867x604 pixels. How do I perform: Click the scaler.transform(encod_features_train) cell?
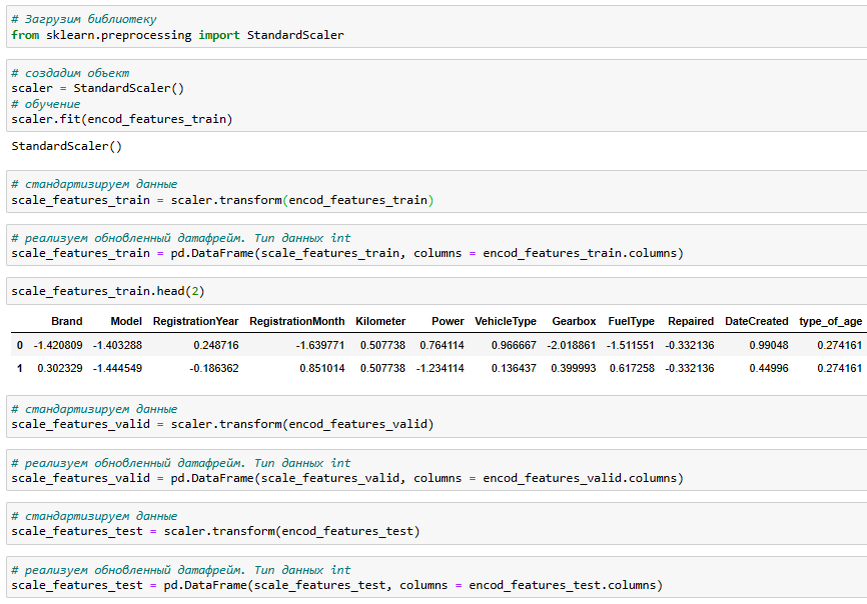coord(436,192)
